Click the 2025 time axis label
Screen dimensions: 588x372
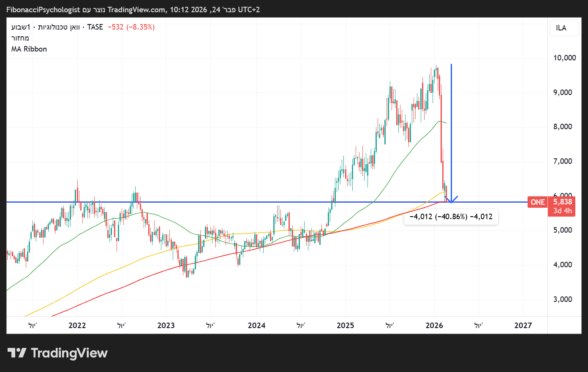click(x=346, y=326)
